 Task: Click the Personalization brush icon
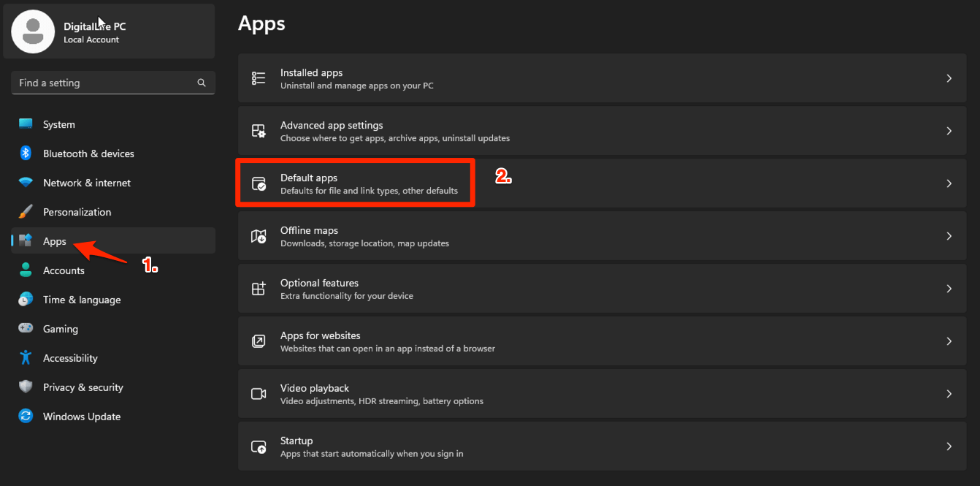pyautogui.click(x=28, y=212)
